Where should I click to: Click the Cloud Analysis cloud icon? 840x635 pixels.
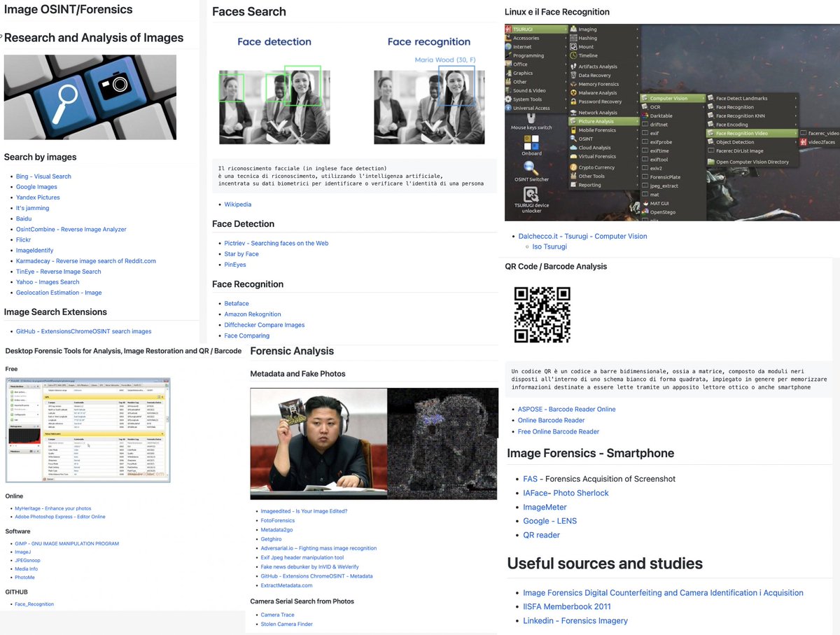pos(573,148)
